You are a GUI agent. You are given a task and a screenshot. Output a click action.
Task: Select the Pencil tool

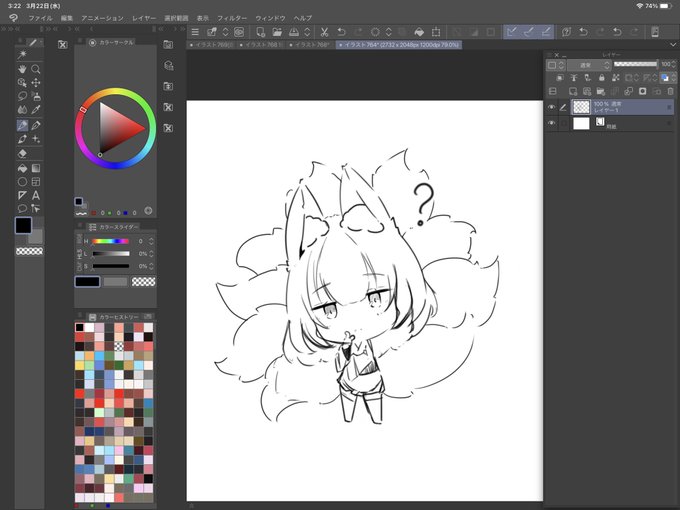click(36, 125)
